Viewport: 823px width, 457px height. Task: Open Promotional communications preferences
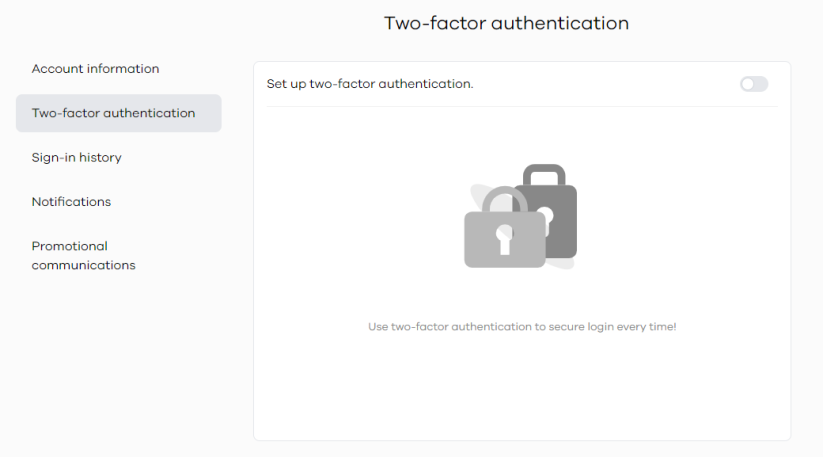[x=83, y=256]
